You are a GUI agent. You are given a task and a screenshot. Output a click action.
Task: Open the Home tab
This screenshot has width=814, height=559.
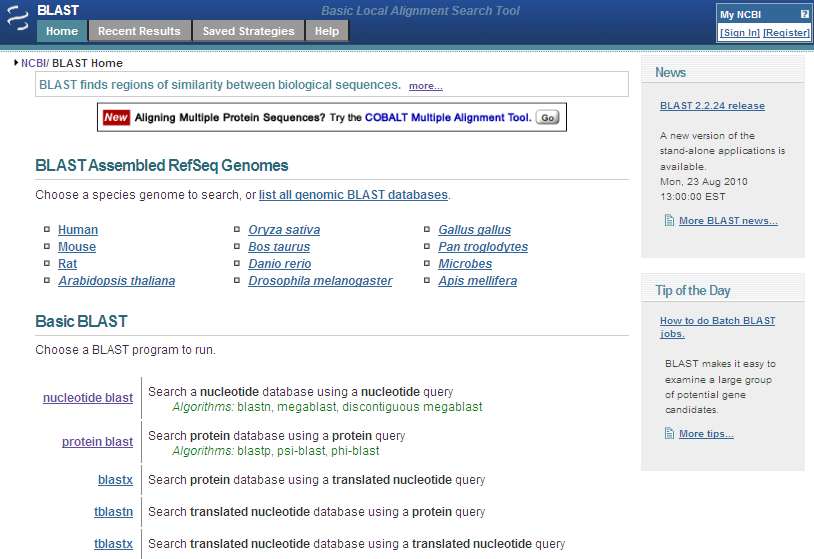[x=62, y=31]
